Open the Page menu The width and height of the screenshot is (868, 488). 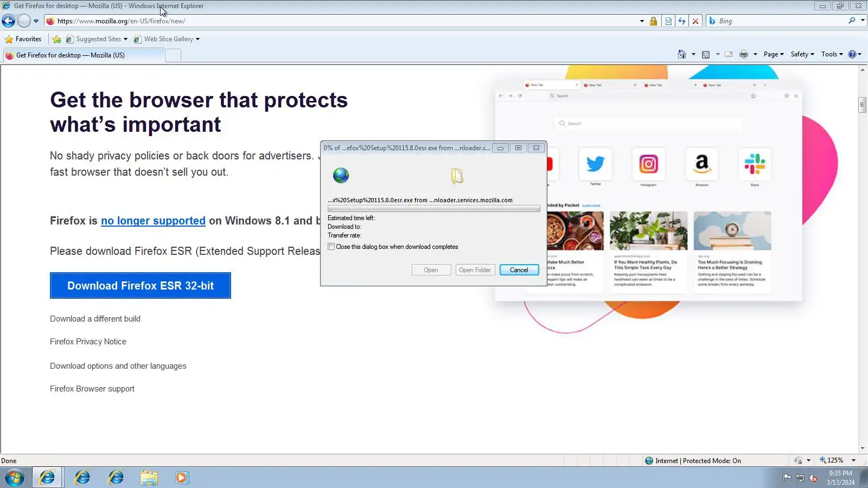point(774,54)
